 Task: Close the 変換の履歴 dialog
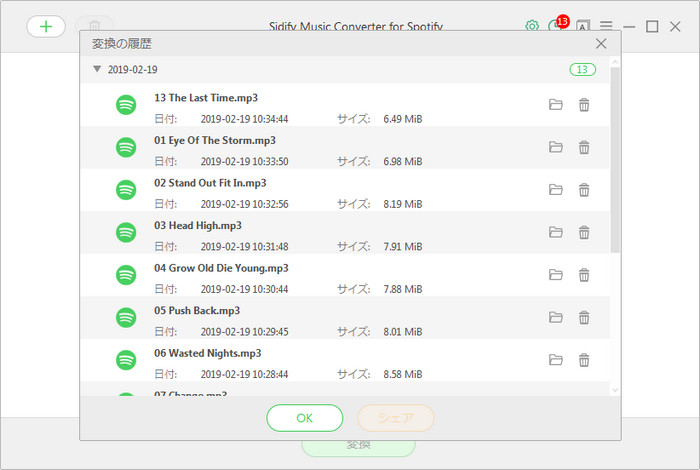601,44
